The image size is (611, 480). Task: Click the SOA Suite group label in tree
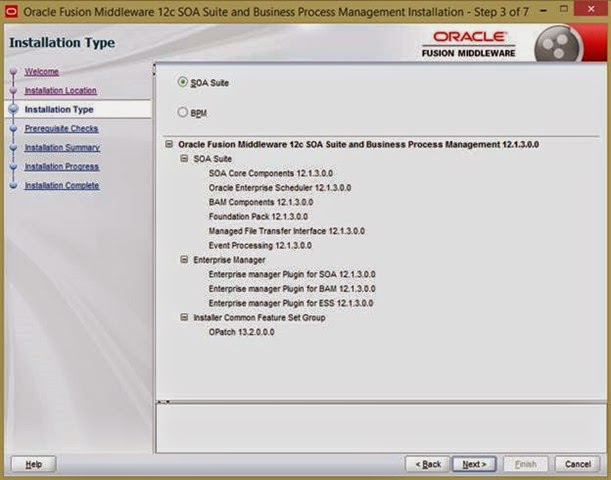click(x=212, y=159)
